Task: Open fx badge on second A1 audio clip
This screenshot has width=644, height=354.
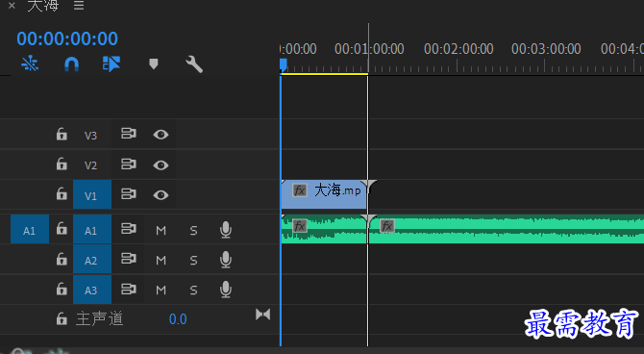Action: tap(387, 226)
